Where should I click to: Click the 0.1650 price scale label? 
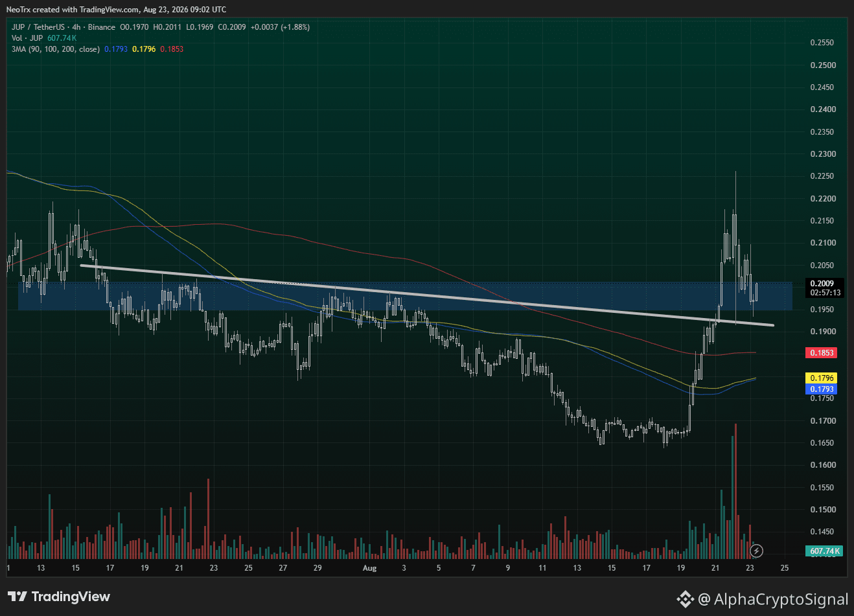[x=822, y=443]
